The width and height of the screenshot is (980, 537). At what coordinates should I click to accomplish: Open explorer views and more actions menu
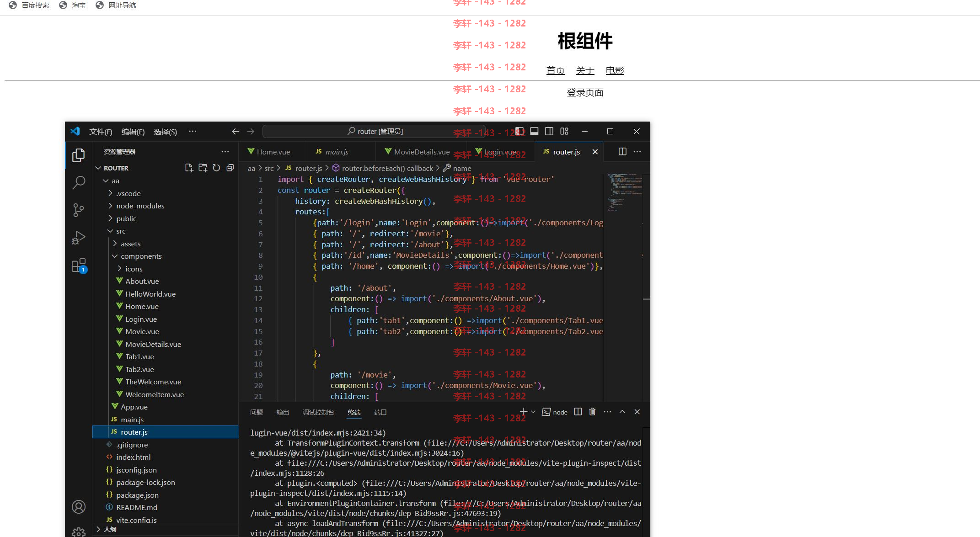click(225, 152)
